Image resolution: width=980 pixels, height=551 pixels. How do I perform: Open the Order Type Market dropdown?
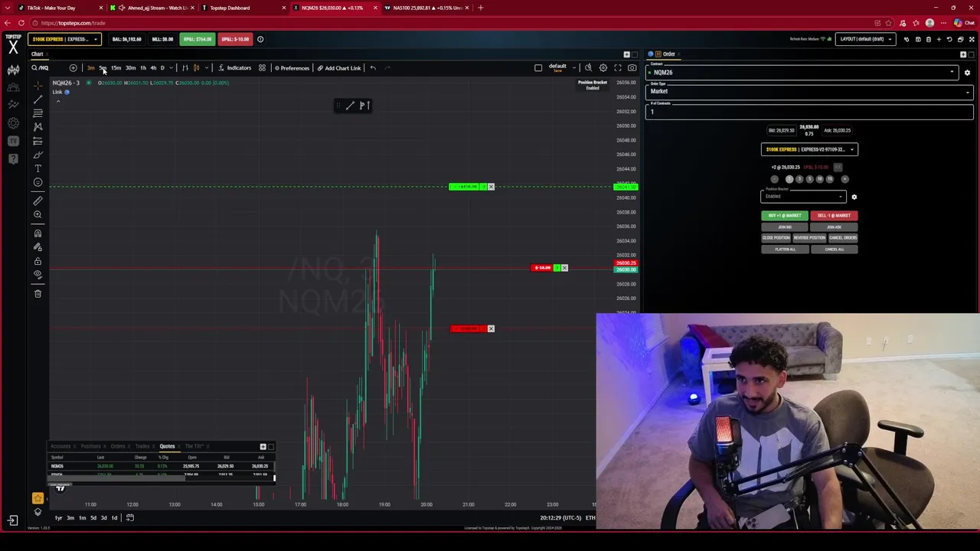coord(810,92)
